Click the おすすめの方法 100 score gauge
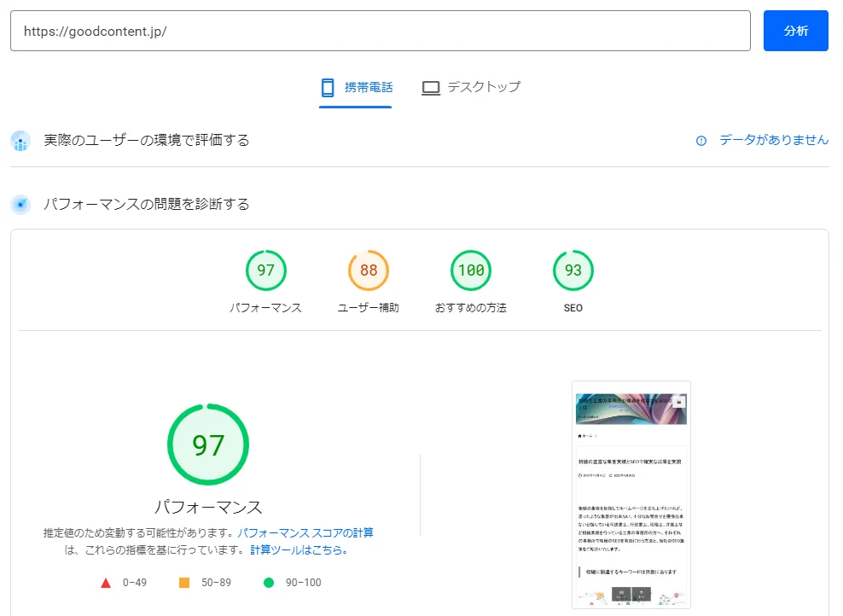Viewport: 843px width, 616px height. pos(471,270)
